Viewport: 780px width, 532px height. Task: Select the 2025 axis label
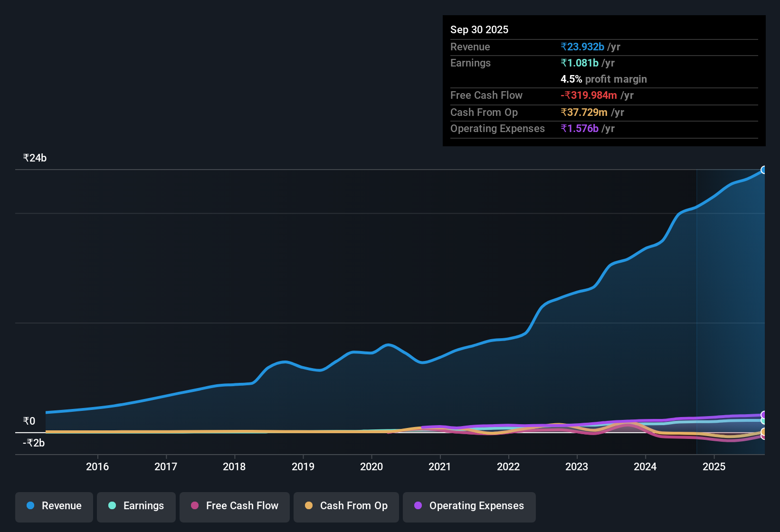(714, 466)
